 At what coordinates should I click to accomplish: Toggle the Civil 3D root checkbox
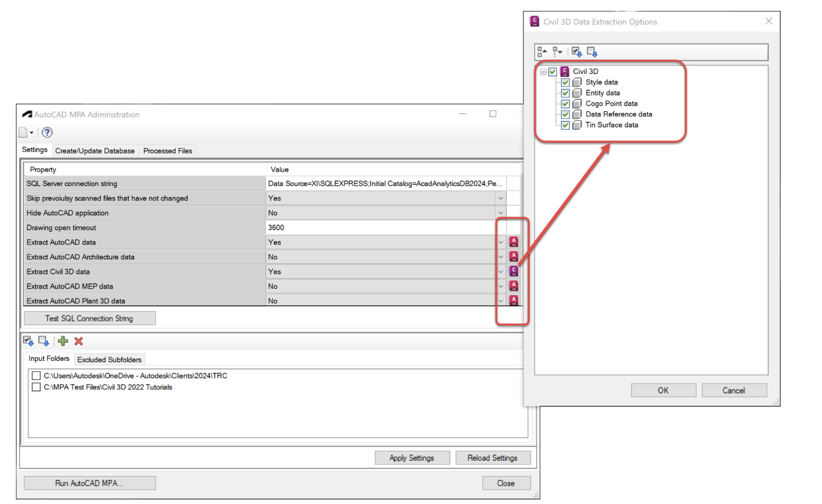click(553, 72)
